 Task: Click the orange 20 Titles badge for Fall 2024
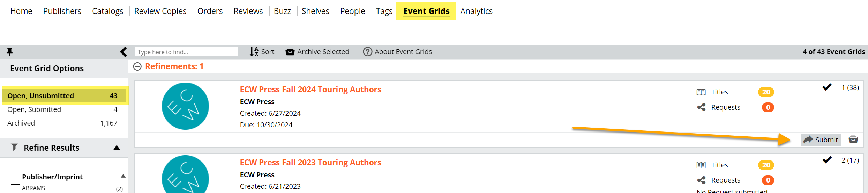(766, 92)
